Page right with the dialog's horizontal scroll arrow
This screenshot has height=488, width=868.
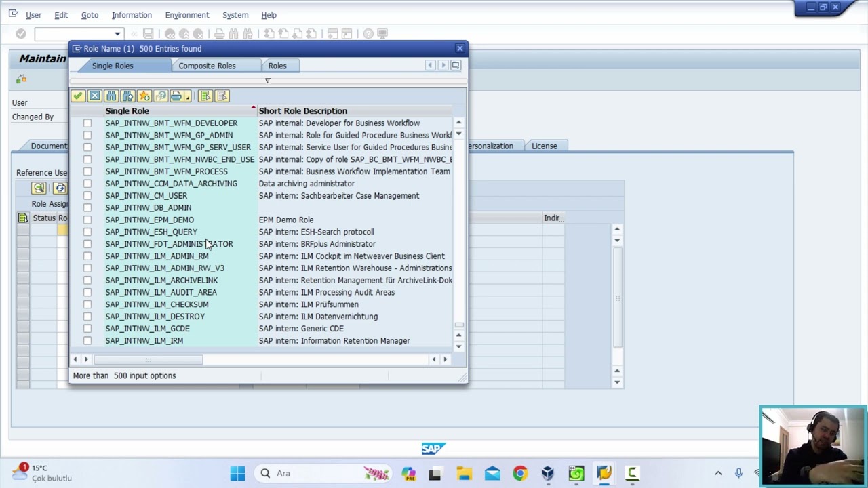445,359
